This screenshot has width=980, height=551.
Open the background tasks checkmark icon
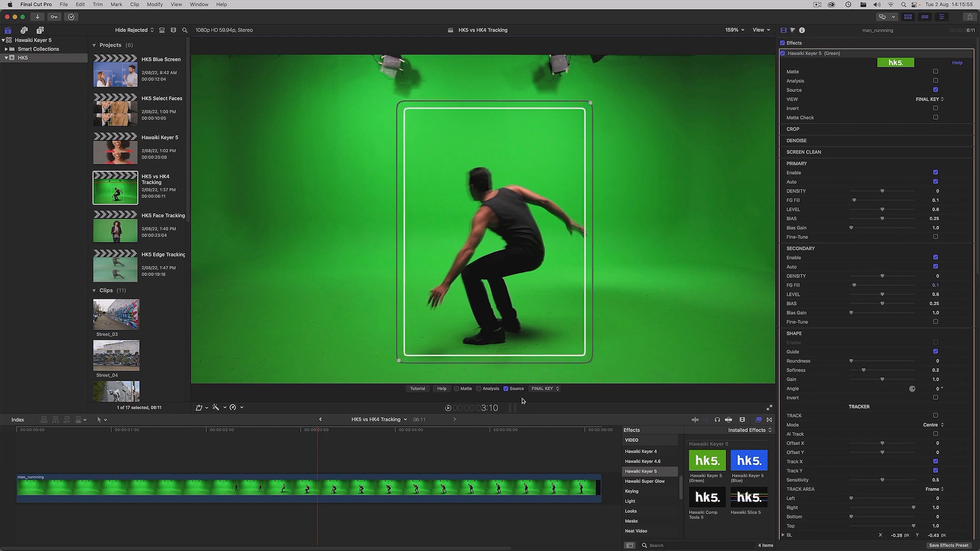click(x=71, y=17)
